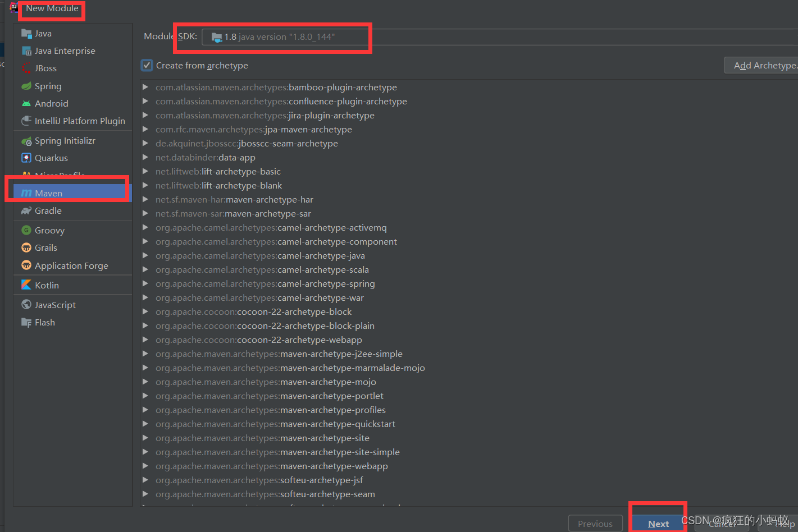
Task: Select cocoon-22-archetype-block row
Action: (x=469, y=312)
